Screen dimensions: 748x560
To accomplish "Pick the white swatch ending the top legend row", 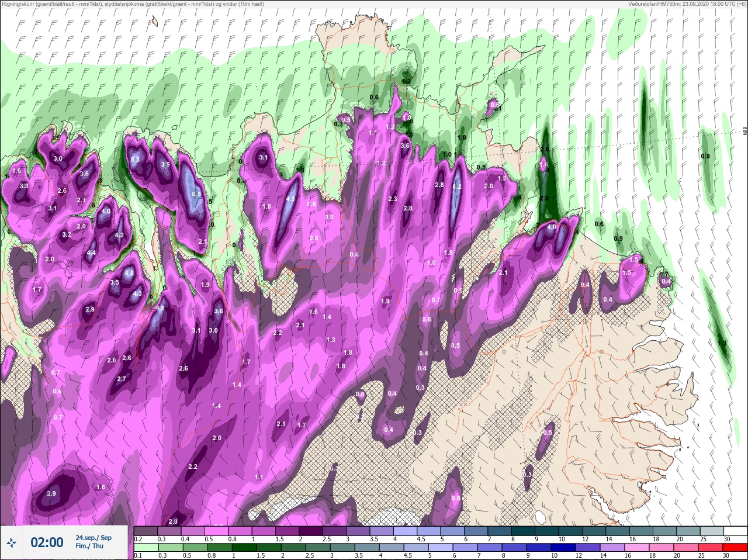I will (x=735, y=531).
